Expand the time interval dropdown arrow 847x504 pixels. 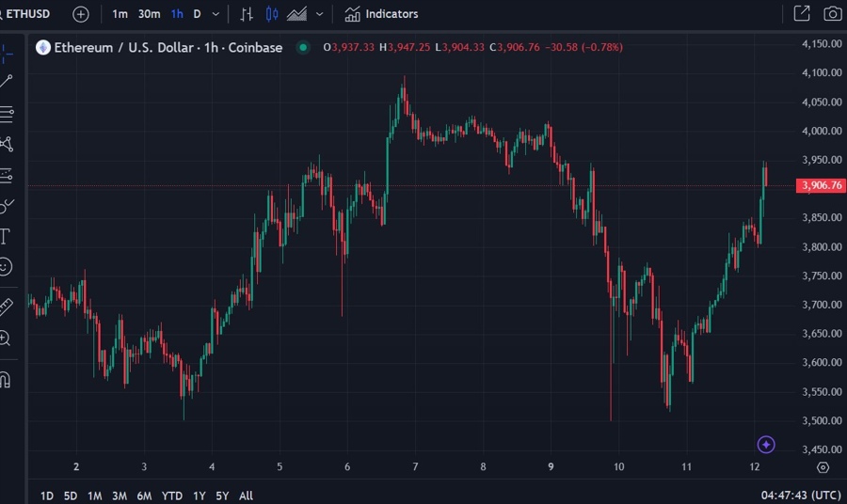tap(216, 14)
